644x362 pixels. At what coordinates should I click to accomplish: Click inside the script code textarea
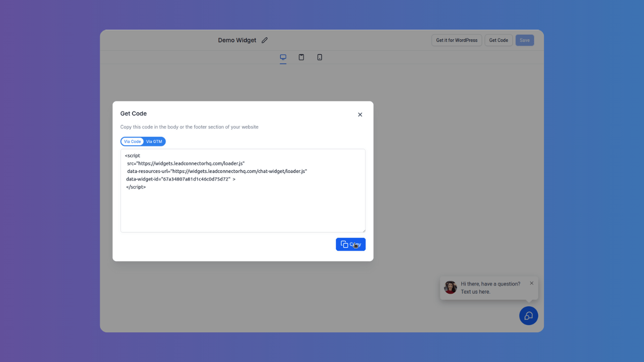(243, 191)
